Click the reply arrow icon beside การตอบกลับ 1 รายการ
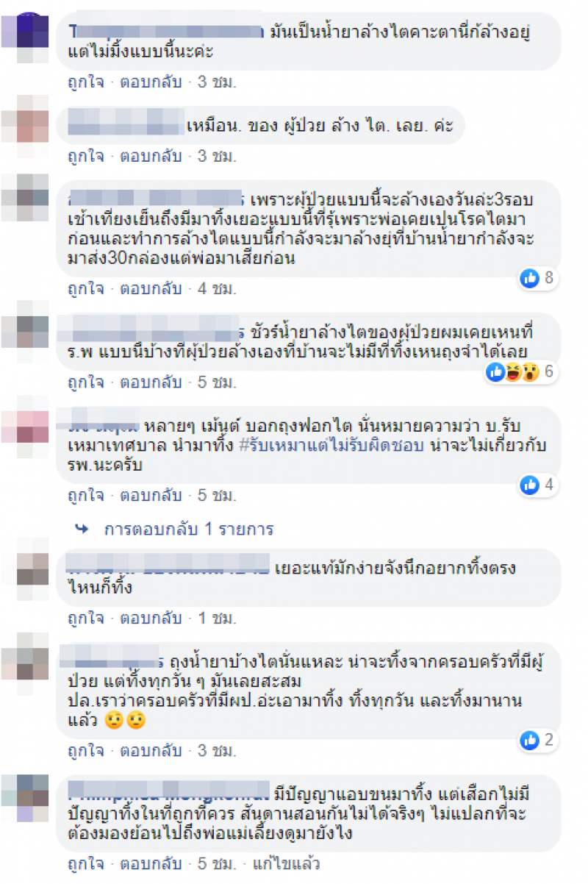Screen dimensions: 588x884 82,529
